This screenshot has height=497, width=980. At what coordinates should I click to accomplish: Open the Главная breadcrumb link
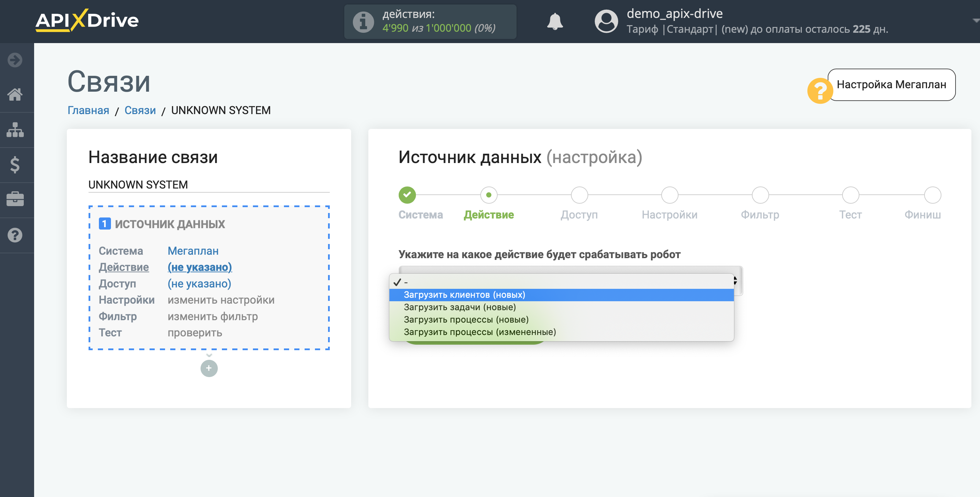click(x=88, y=110)
